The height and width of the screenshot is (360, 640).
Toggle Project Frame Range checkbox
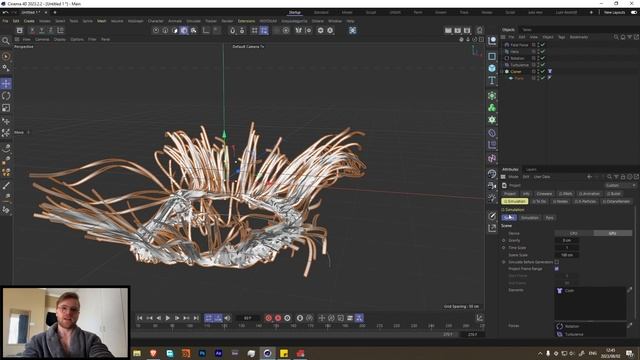pos(557,269)
